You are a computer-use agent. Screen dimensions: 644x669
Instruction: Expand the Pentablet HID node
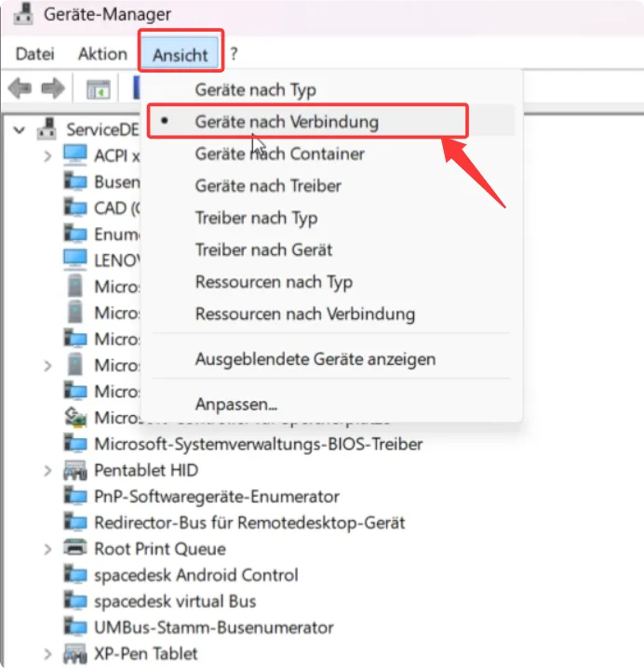(47, 471)
